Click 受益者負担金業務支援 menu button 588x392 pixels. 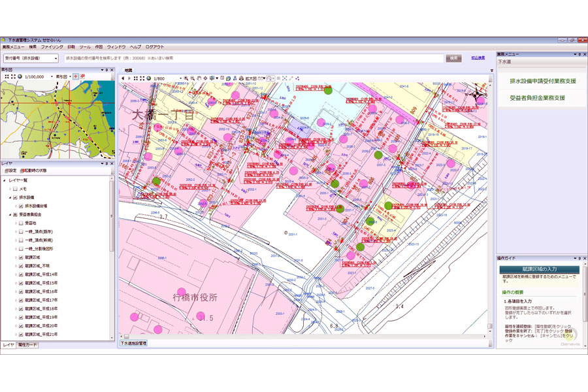pyautogui.click(x=537, y=98)
